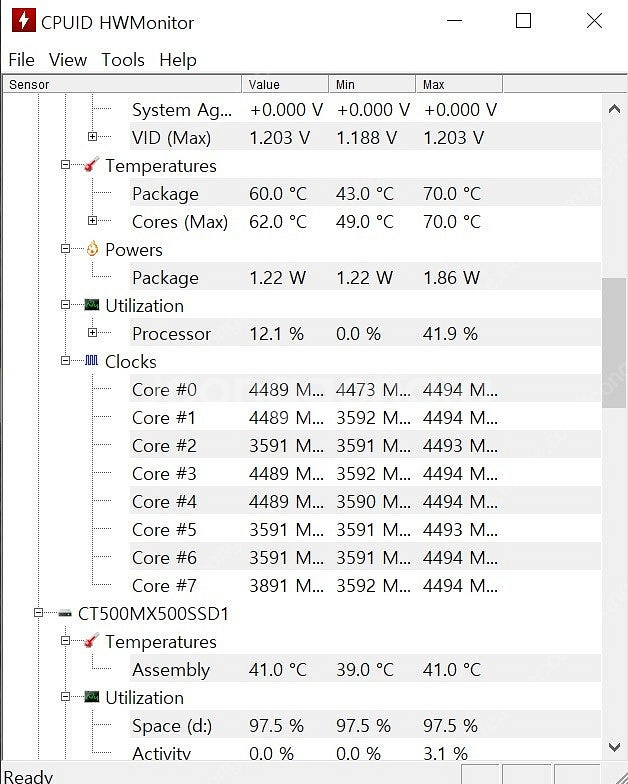Click the Clocks waveform icon
Viewport: 628px width, 784px height.
click(x=92, y=360)
